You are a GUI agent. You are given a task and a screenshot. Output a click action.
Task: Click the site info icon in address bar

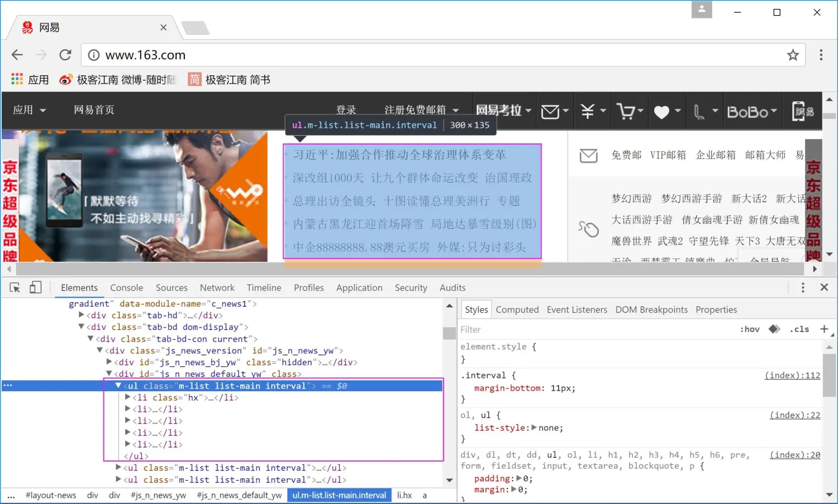tap(94, 55)
